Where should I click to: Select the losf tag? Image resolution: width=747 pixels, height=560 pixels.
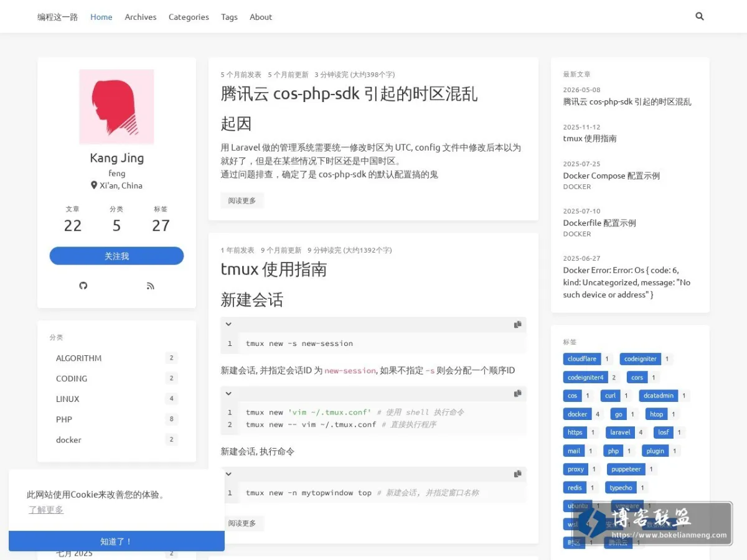[663, 432]
